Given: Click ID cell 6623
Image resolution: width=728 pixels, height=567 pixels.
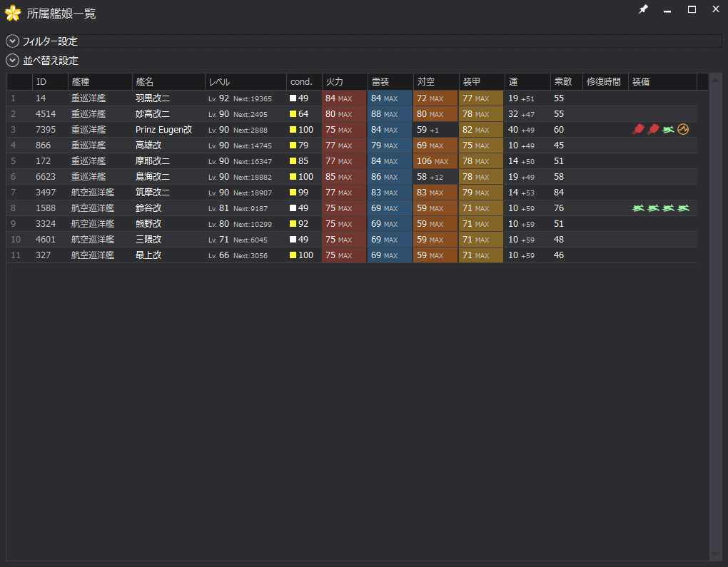Looking at the screenshot, I should point(46,177).
